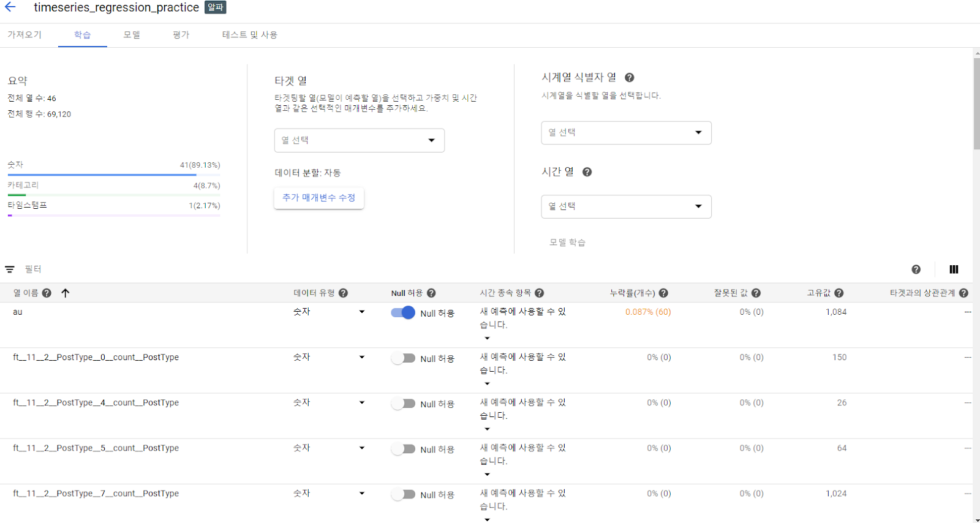Open the column display options icon

(x=954, y=269)
